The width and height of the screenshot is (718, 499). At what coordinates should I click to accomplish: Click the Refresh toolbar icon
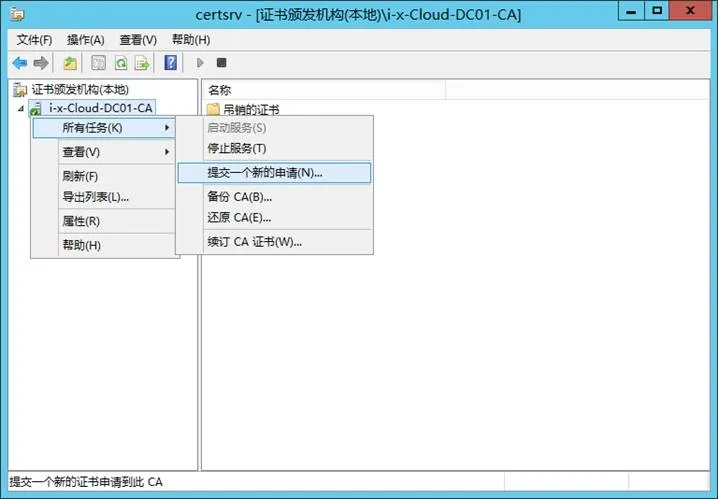(x=121, y=63)
